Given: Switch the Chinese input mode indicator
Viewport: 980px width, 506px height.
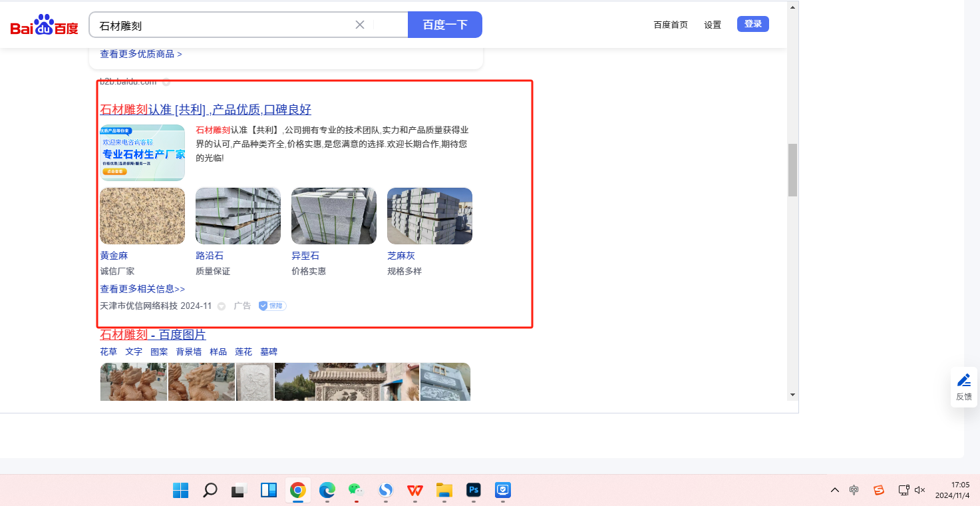Looking at the screenshot, I should tap(854, 490).
